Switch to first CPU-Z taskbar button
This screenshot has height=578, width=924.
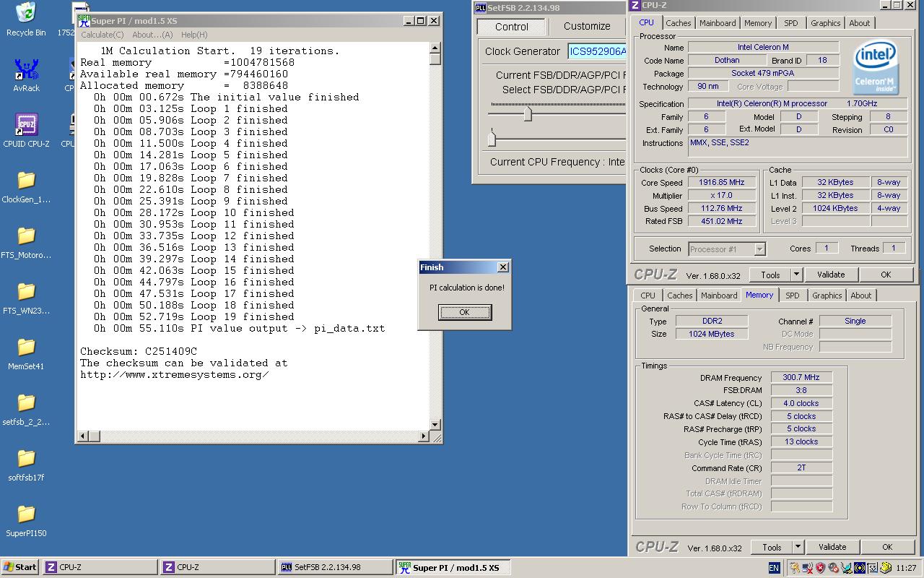click(x=100, y=567)
